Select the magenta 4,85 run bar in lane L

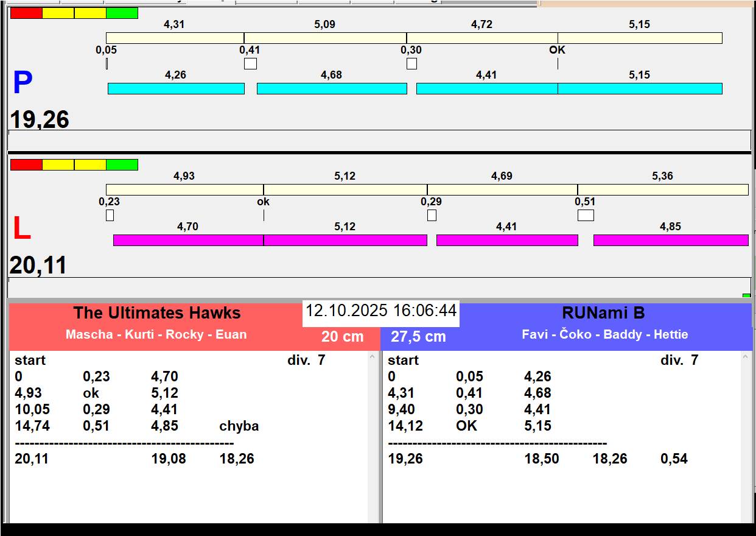tap(670, 240)
